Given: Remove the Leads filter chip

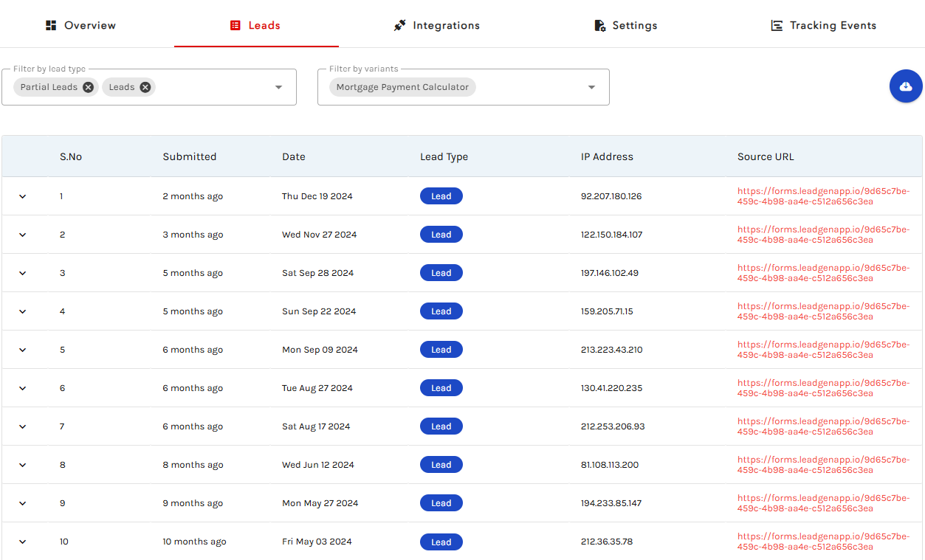Looking at the screenshot, I should 145,86.
